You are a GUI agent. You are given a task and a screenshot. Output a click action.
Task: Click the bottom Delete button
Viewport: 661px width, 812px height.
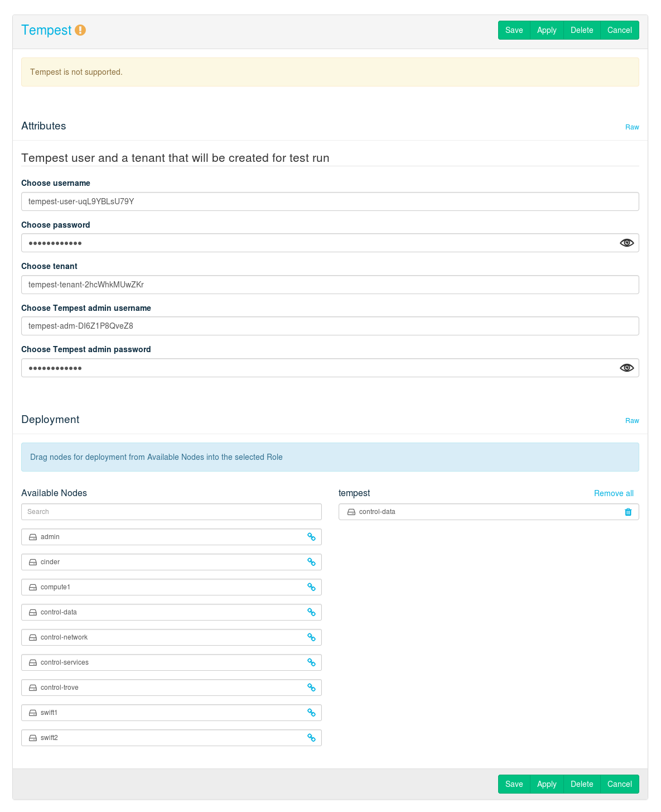coord(581,784)
